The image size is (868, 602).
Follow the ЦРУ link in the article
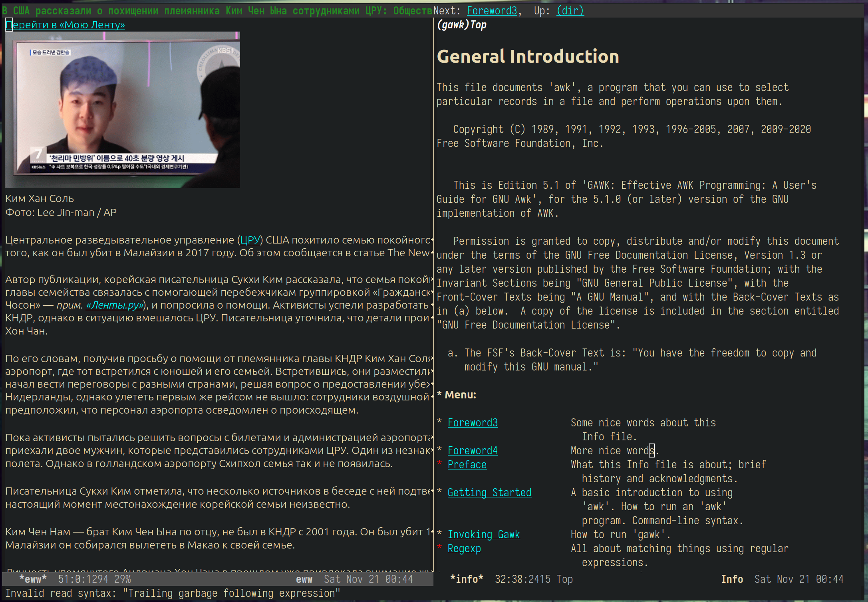pos(250,240)
